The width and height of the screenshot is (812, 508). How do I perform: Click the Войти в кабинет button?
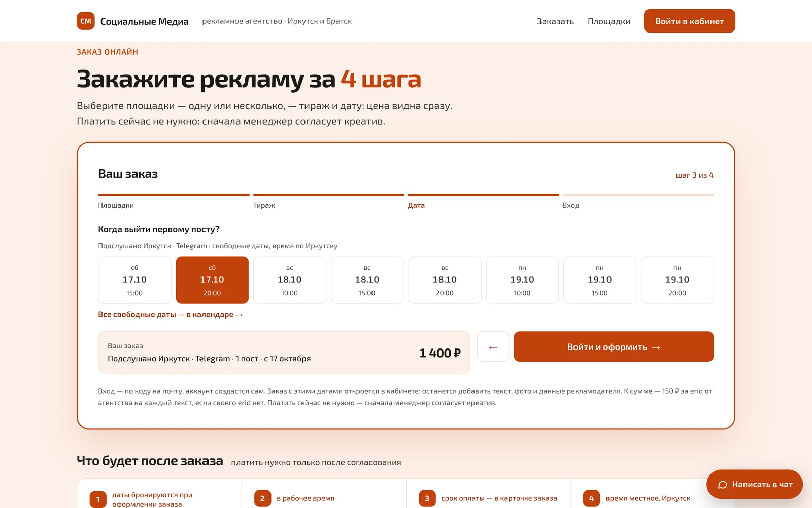[x=689, y=21]
